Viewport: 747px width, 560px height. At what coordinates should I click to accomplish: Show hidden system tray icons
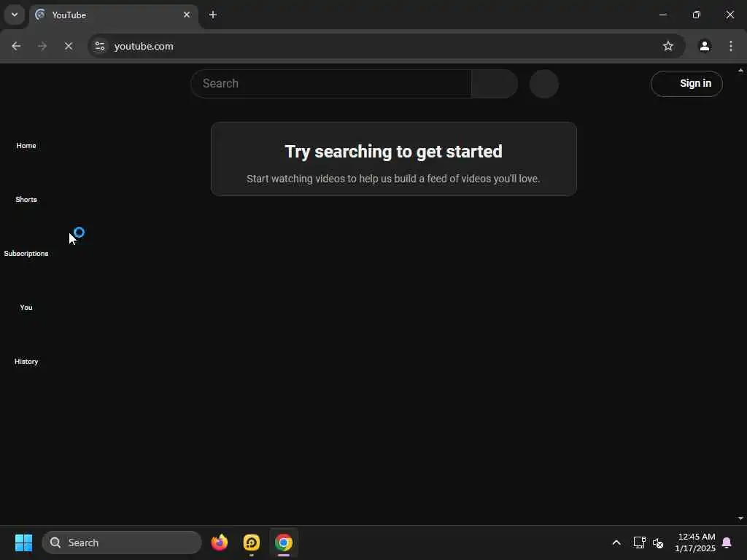coord(616,542)
